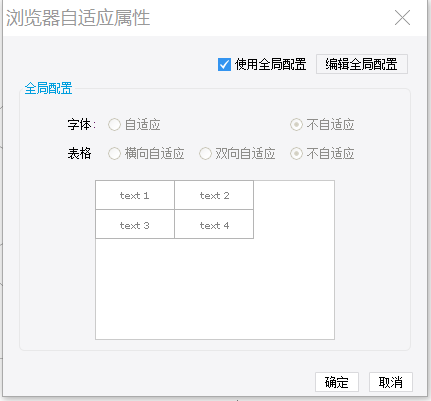Click the 'text 3' preview cell
The width and height of the screenshot is (431, 401).
tap(135, 224)
